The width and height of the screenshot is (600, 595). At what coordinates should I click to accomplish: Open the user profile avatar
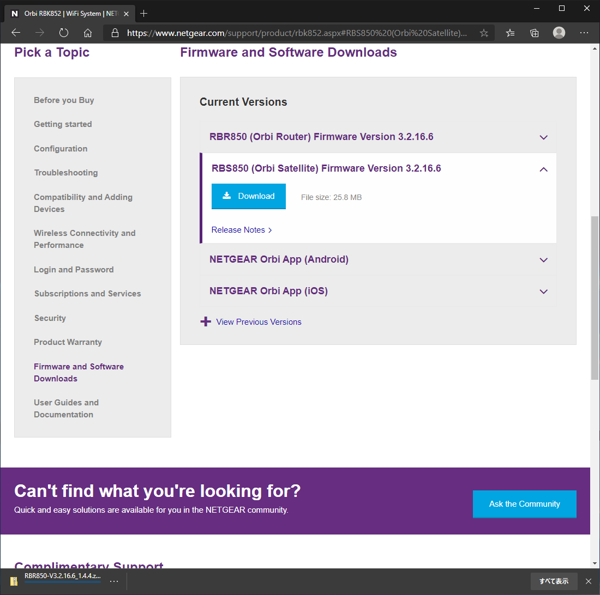click(x=559, y=33)
